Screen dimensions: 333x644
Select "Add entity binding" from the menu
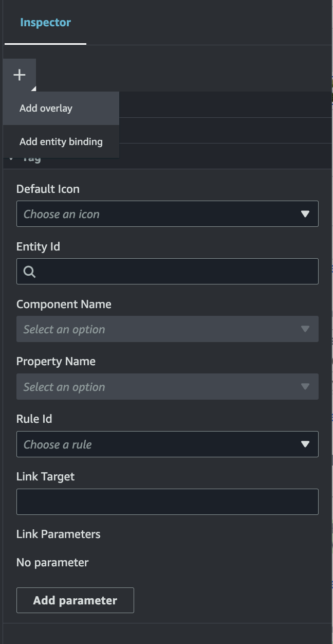(x=60, y=141)
